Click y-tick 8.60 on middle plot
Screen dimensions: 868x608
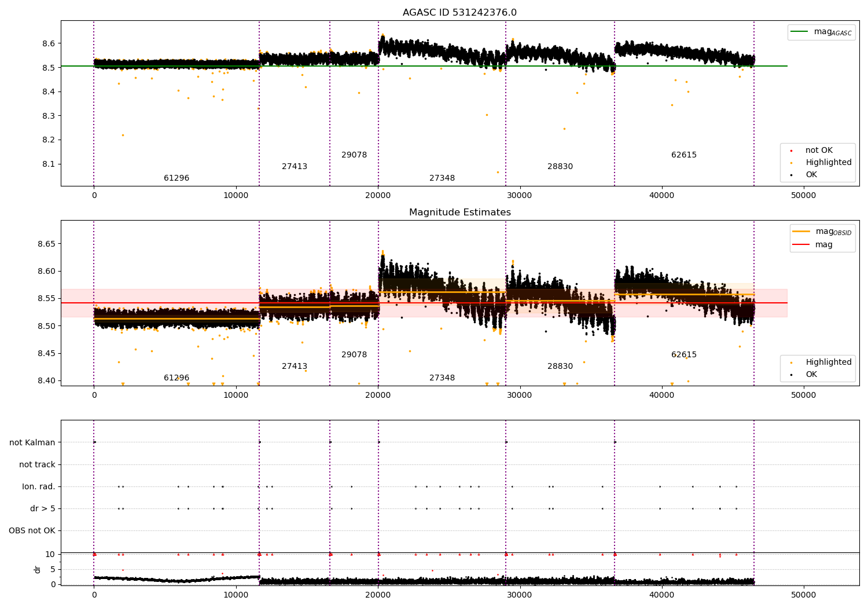(46, 272)
